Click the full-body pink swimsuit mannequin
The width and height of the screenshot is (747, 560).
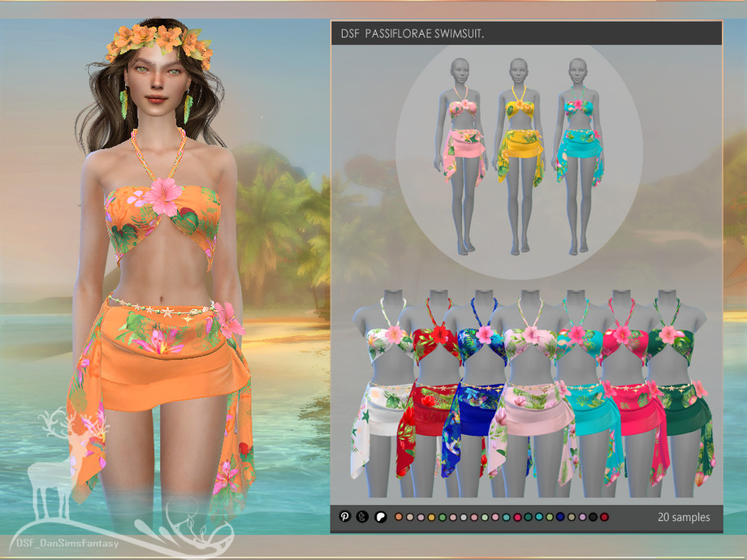(x=460, y=156)
